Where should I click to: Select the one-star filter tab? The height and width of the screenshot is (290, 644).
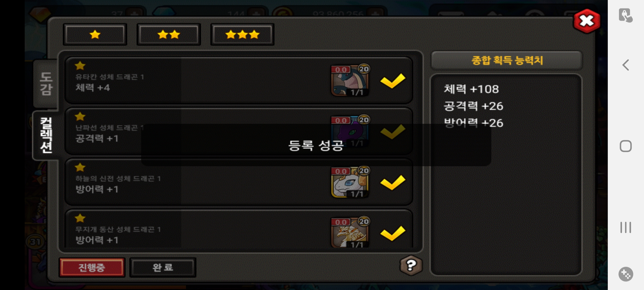point(95,34)
